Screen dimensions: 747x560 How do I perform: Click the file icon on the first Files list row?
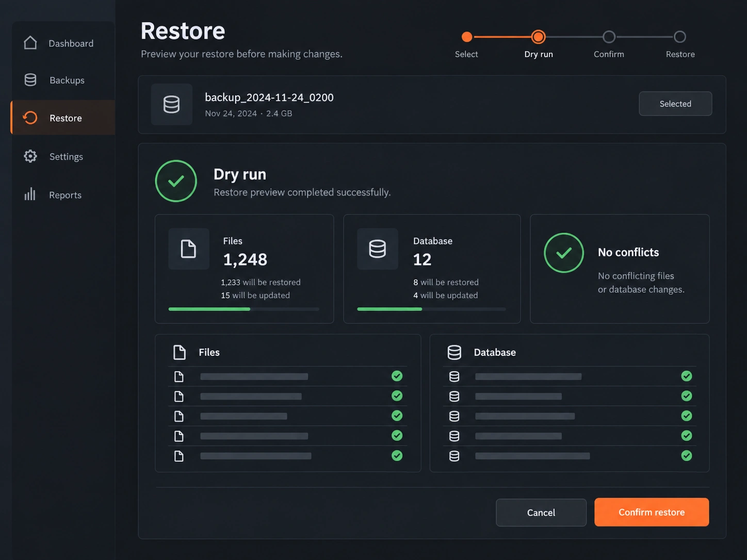(x=179, y=376)
